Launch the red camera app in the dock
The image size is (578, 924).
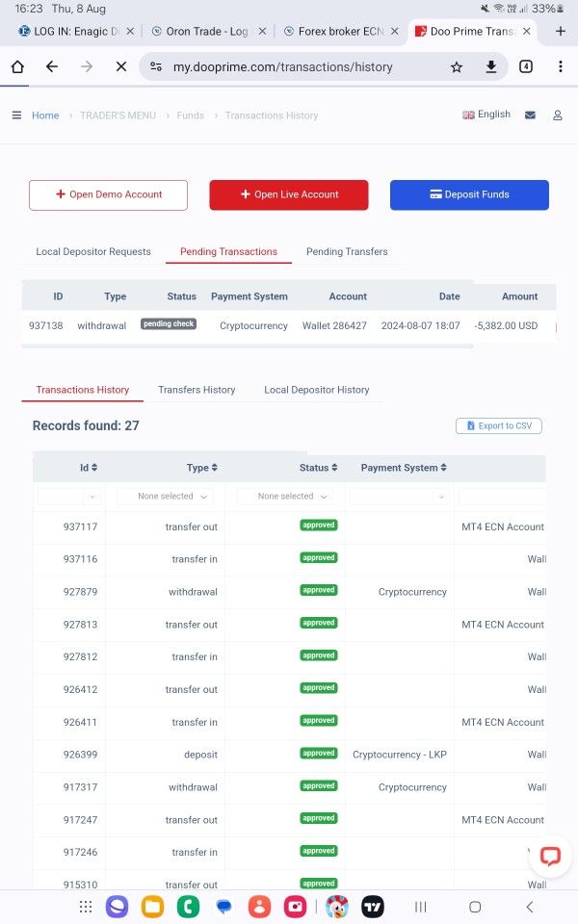pyautogui.click(x=295, y=907)
